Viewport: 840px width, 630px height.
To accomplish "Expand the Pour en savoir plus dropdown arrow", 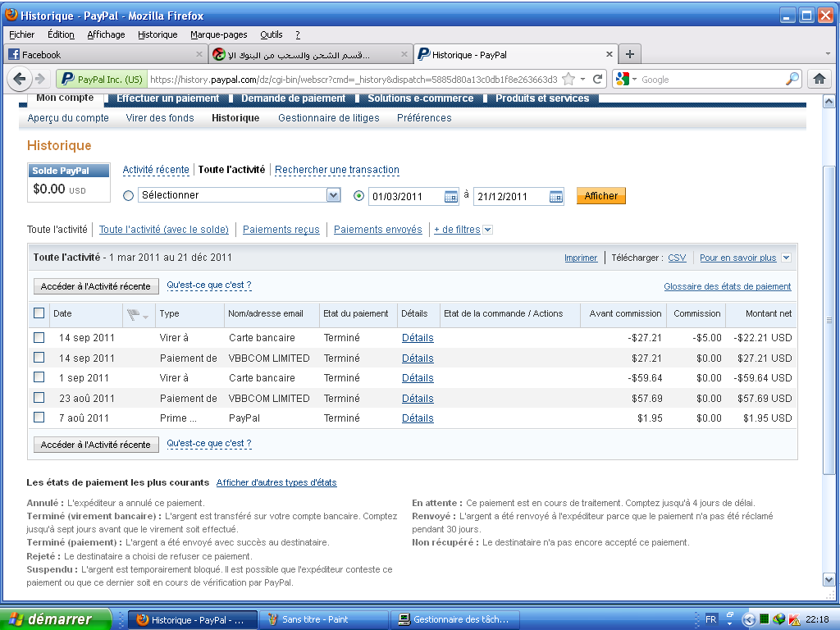I will pyautogui.click(x=786, y=258).
